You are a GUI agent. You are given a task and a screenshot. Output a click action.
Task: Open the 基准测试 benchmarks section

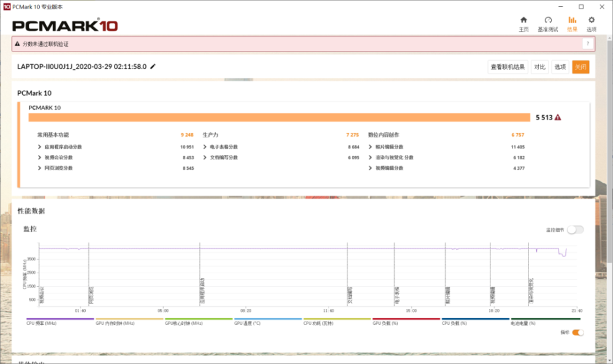(x=547, y=24)
